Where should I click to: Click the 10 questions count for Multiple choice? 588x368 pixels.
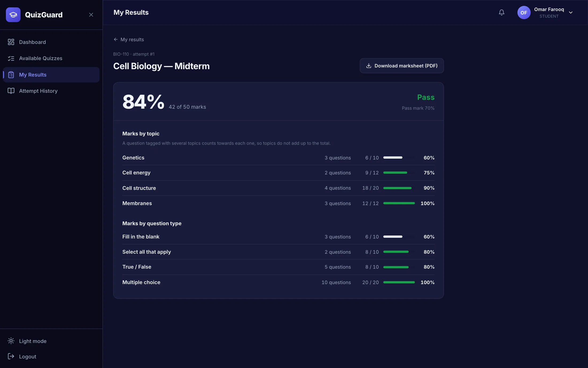click(x=336, y=282)
